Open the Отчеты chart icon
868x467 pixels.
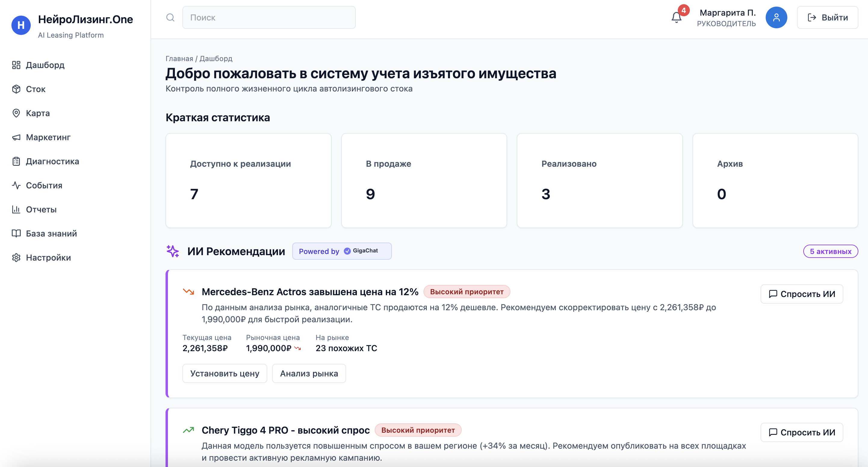click(x=17, y=209)
